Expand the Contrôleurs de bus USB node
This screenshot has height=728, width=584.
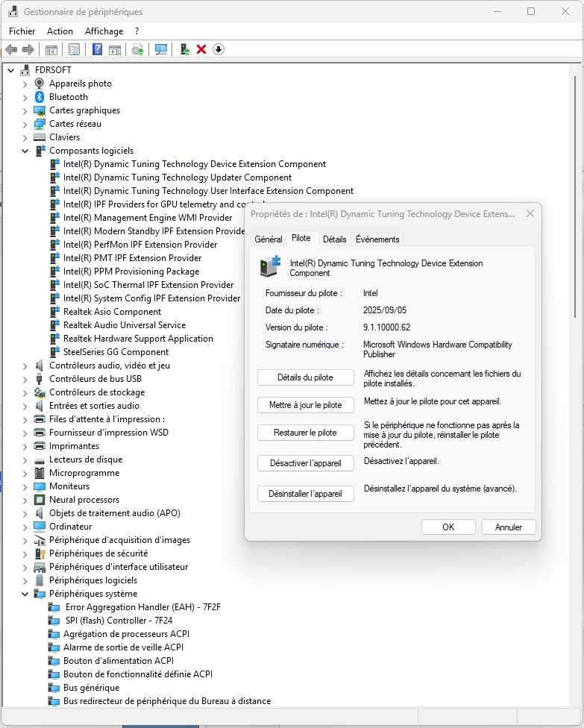click(25, 379)
